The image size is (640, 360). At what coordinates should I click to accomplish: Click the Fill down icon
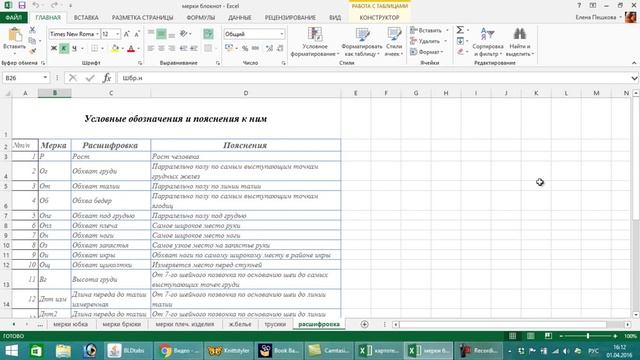coord(460,41)
